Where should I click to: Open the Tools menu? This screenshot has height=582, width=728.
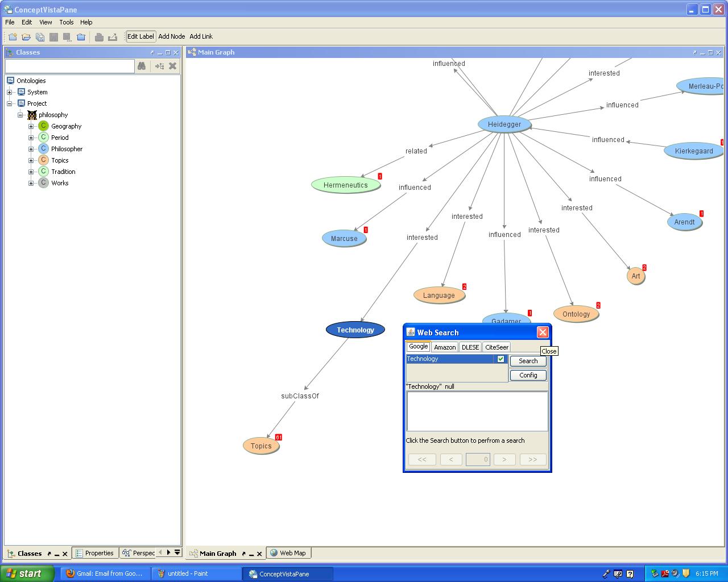[67, 22]
